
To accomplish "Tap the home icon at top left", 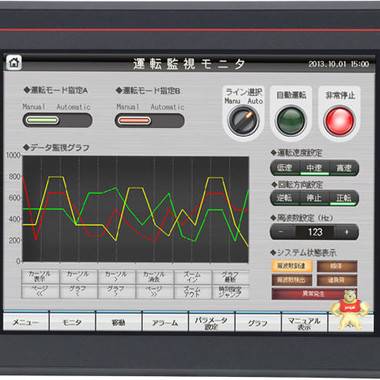I will pos(14,62).
